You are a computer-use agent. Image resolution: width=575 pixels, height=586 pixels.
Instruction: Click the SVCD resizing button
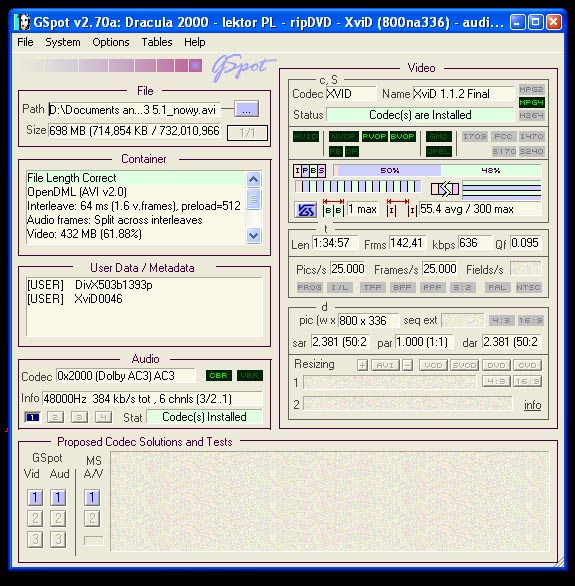[x=464, y=365]
